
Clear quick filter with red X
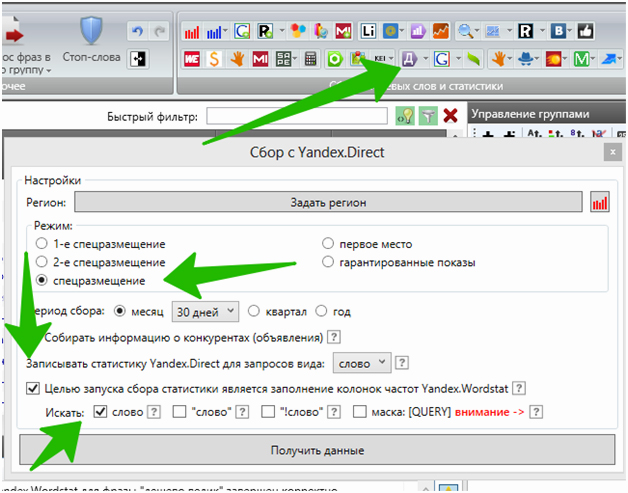point(451,116)
